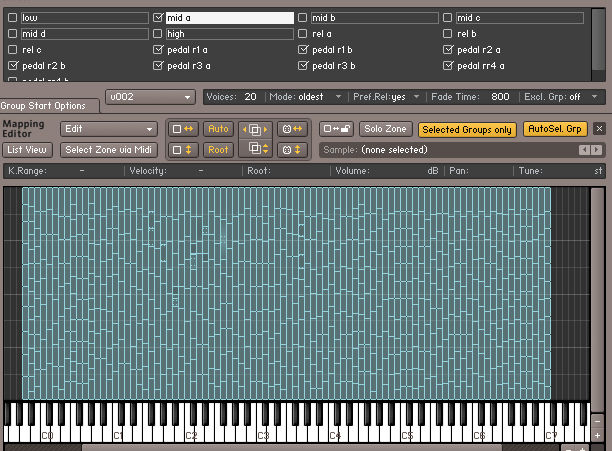
Task: Close the Mapping Editor with the X icon
Action: point(599,128)
